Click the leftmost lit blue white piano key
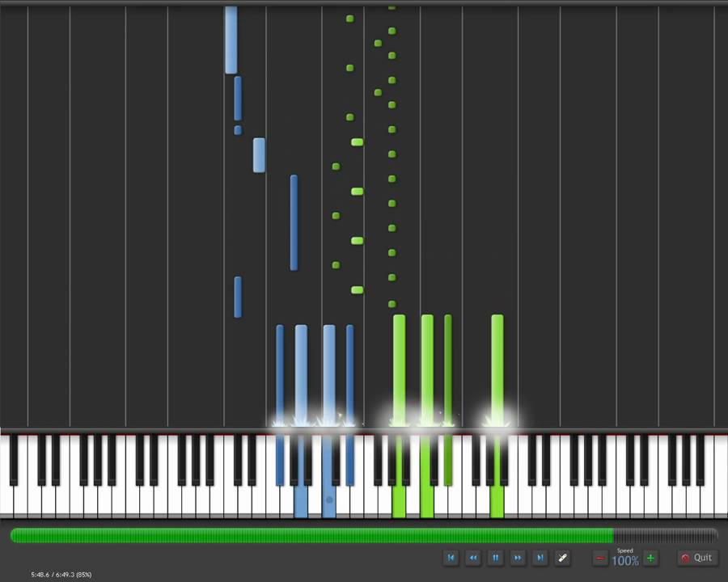Viewport: 728px width, 582px height. tap(301, 501)
